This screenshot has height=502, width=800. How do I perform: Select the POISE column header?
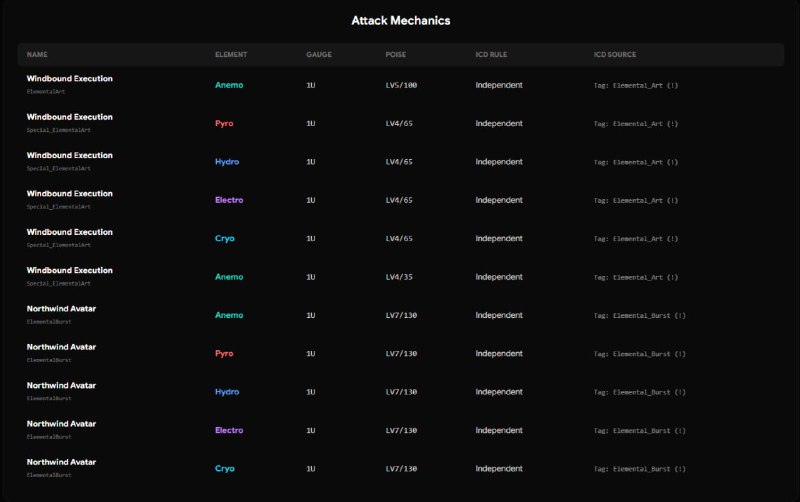tap(396, 54)
